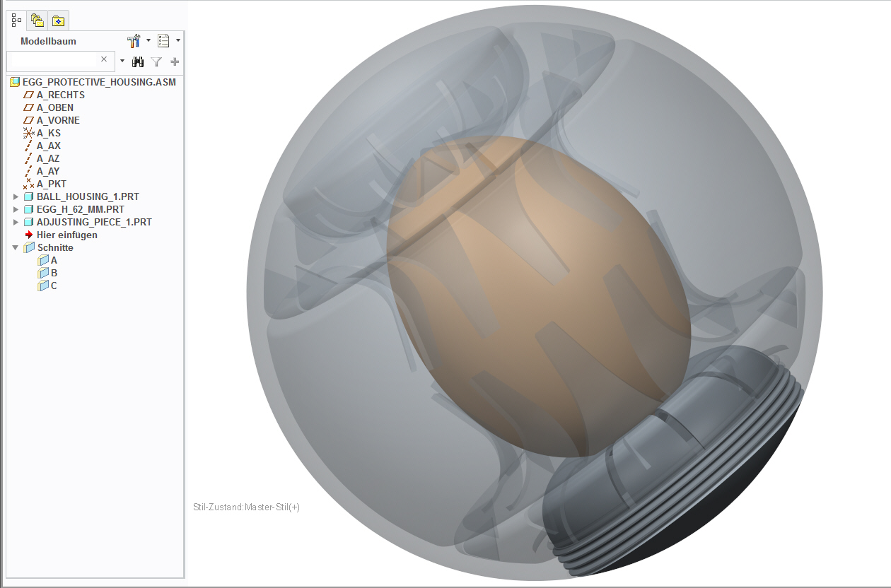Switch to the model tree tab
Image resolution: width=891 pixels, height=588 pixels.
(17, 20)
